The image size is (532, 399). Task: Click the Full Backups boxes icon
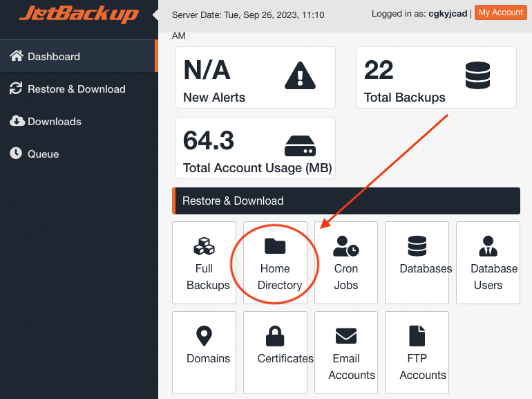[x=204, y=246]
